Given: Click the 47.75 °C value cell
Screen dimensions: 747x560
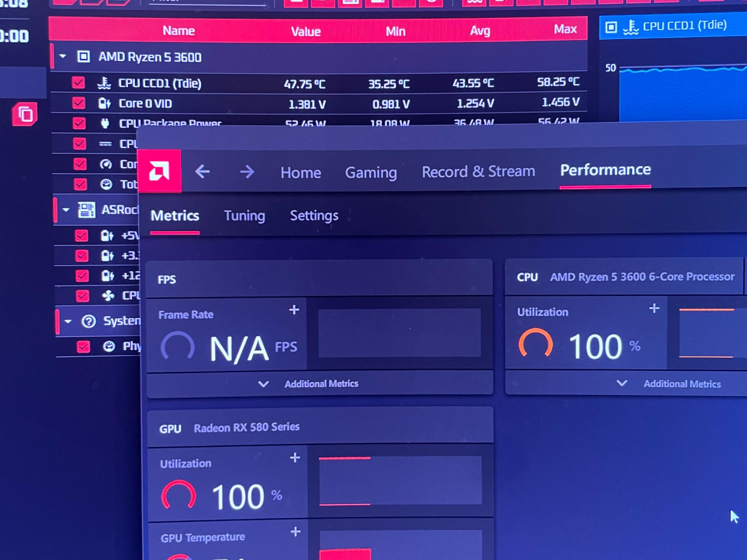Looking at the screenshot, I should (305, 84).
